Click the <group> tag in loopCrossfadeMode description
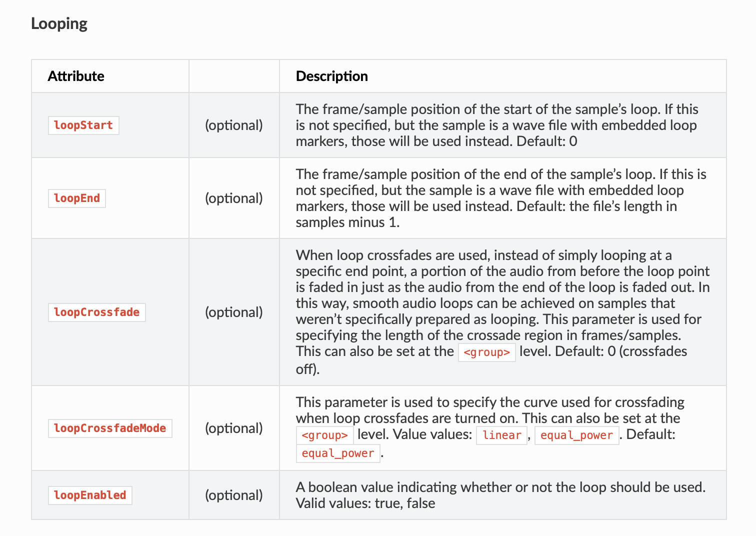Viewport: 756px width, 536px height. click(324, 435)
